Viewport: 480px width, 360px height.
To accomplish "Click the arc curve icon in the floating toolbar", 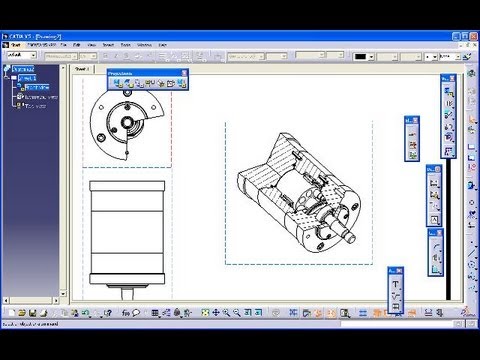I will coord(436,247).
